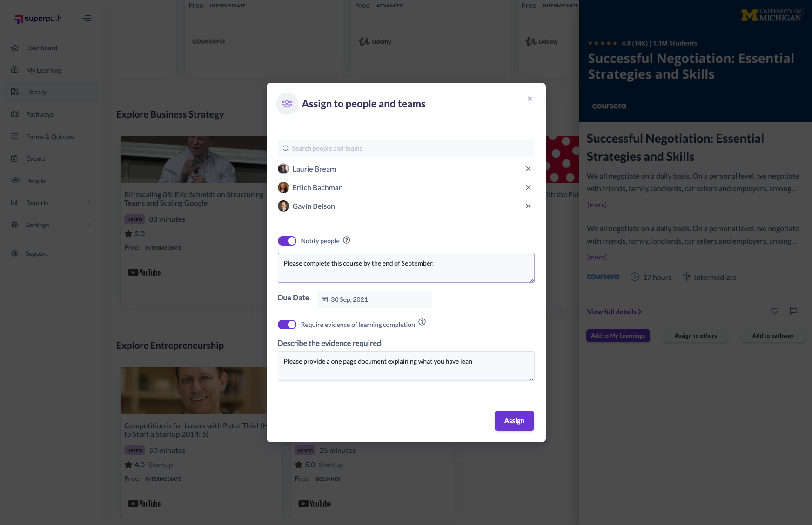This screenshot has width=812, height=525.
Task: Expand the Settings sidebar submenu
Action: (89, 225)
